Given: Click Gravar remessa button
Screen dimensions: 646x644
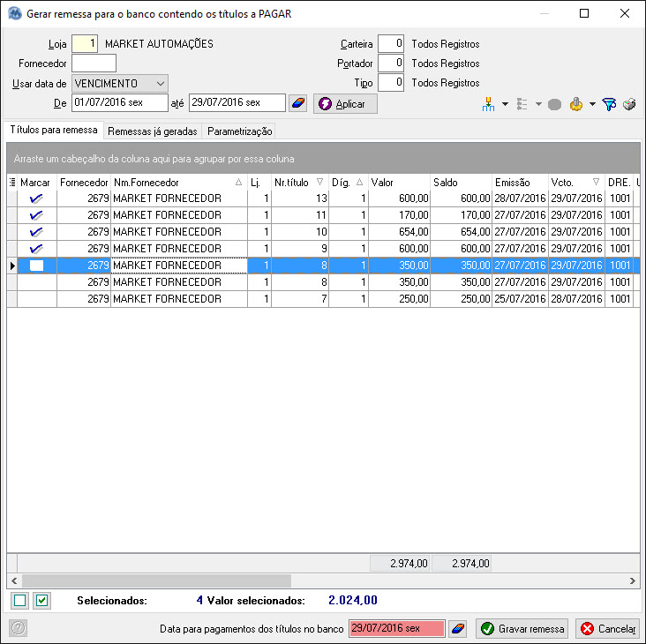Looking at the screenshot, I should click(522, 629).
